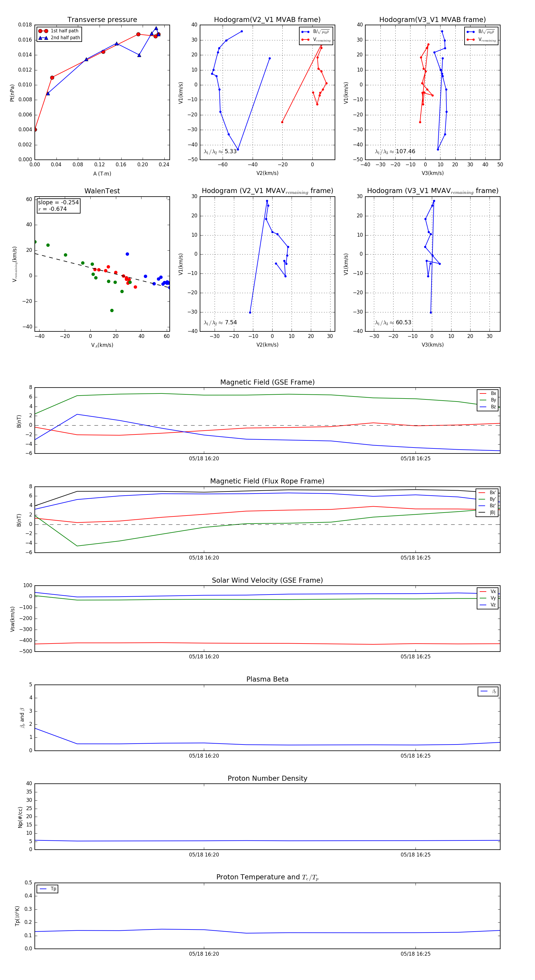Screen dimensions: 535x980
Task: Click the isolated blue point above WalenTest trend line
Action: (x=127, y=254)
